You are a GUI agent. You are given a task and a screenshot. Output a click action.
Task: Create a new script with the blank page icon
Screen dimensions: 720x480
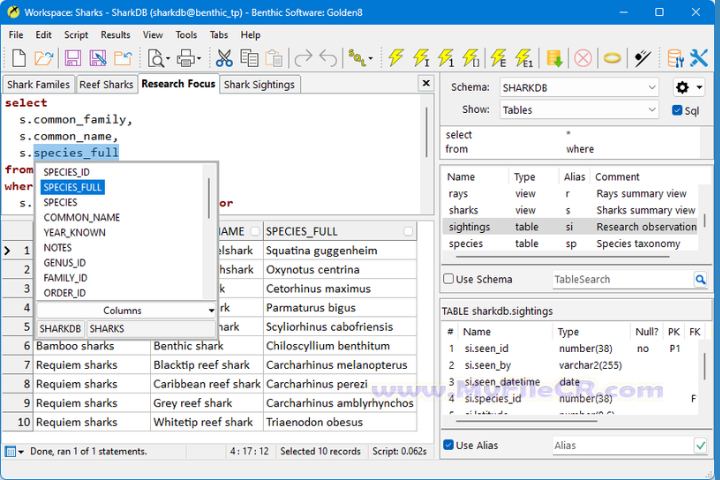tap(19, 58)
